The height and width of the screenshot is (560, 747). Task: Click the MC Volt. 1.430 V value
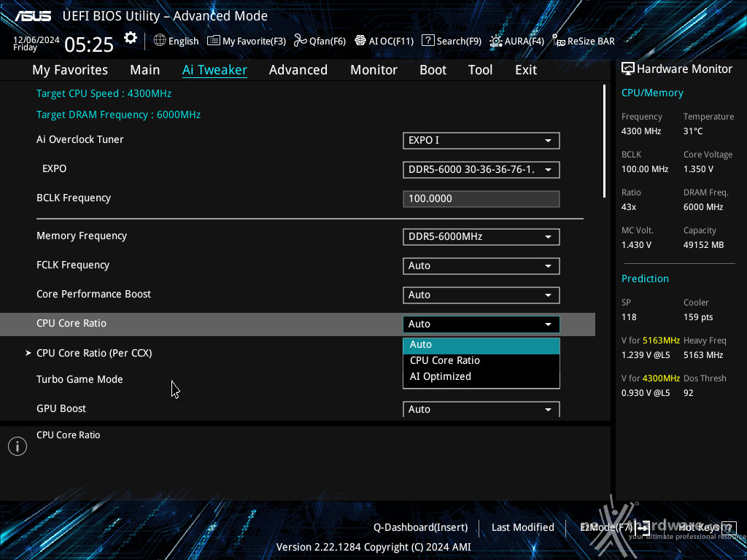(x=636, y=245)
